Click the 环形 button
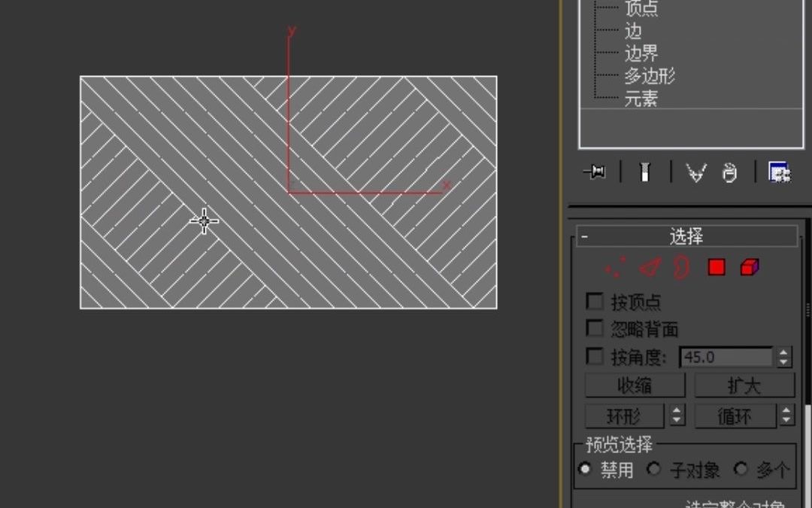Screen dimensions: 812x508 point(624,415)
